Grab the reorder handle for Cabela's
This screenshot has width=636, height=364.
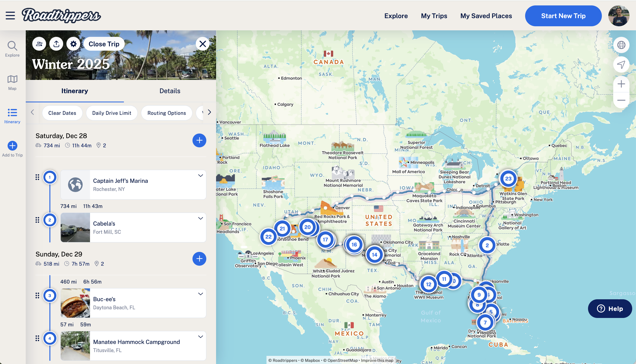[x=37, y=220]
